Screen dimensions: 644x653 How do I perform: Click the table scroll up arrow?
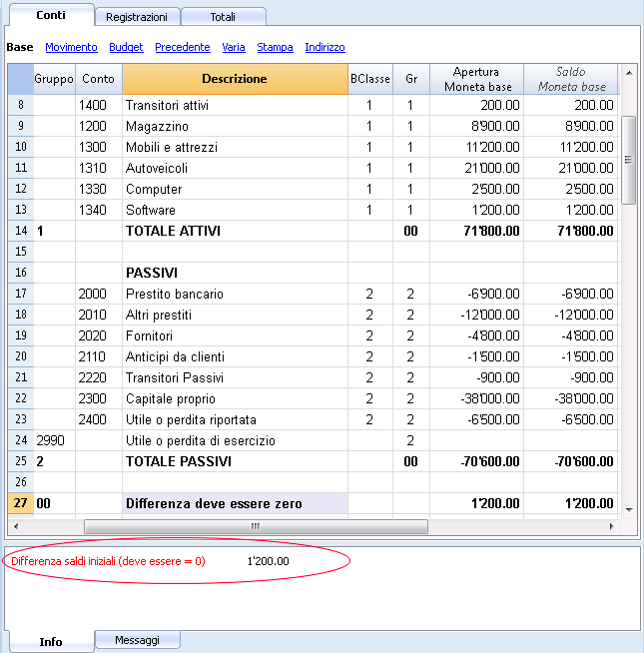coord(629,73)
